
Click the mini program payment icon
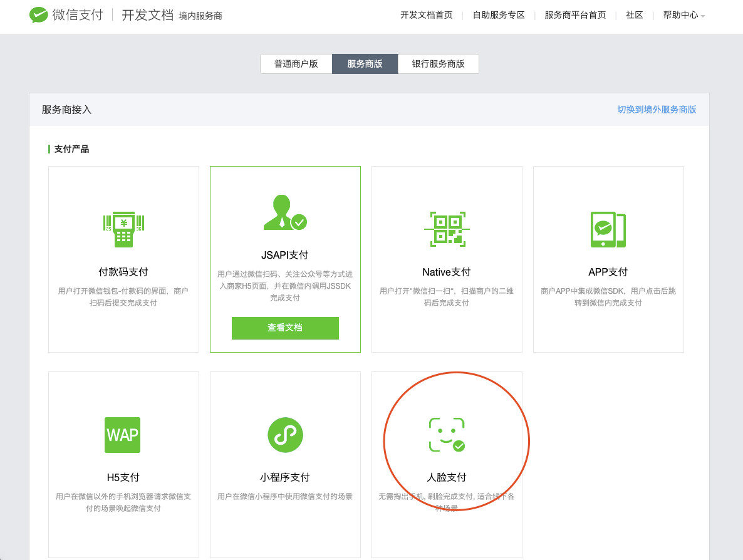pos(285,435)
